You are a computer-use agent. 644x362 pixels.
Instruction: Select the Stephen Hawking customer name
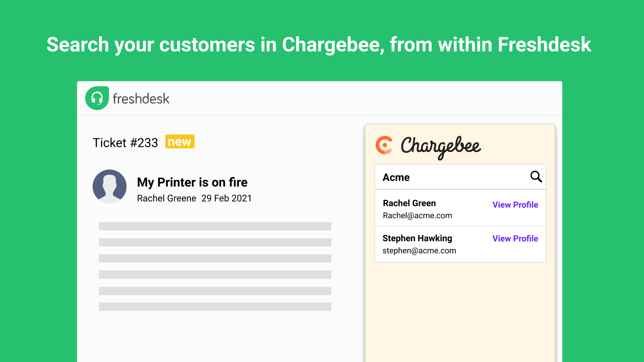(417, 238)
